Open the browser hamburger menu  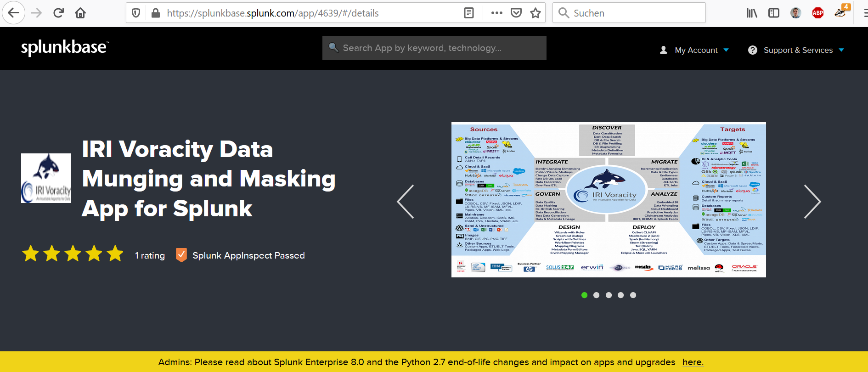[865, 13]
